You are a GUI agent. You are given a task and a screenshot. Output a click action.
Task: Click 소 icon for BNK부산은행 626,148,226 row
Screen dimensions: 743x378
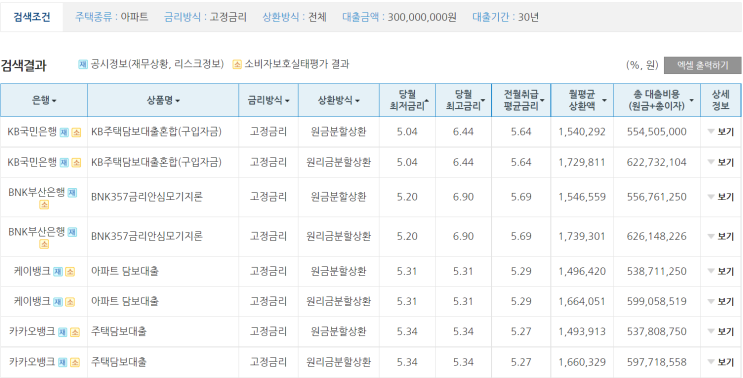click(44, 244)
